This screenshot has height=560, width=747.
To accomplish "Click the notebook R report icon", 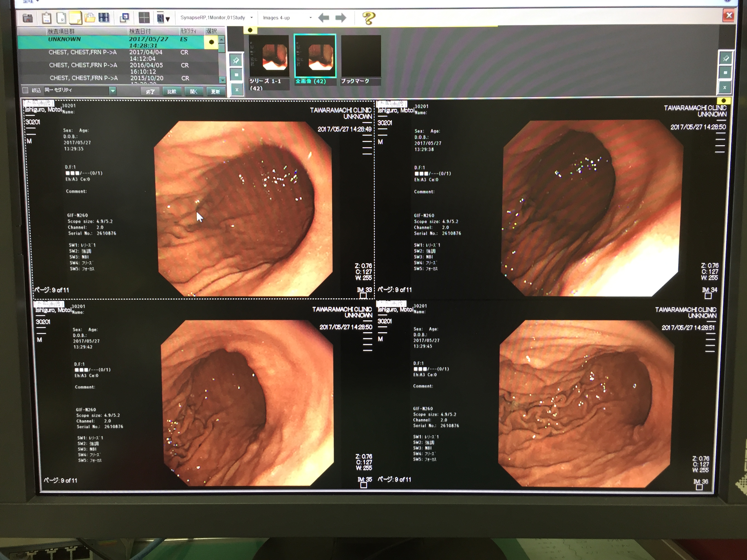I will tap(61, 18).
